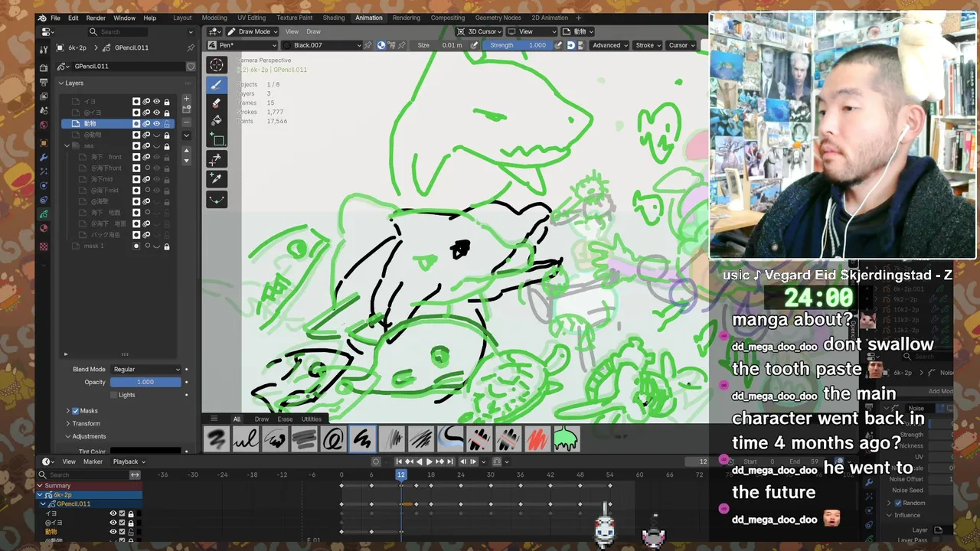The image size is (980, 551).
Task: Open the Object Data grease pencil tab
Action: [44, 214]
